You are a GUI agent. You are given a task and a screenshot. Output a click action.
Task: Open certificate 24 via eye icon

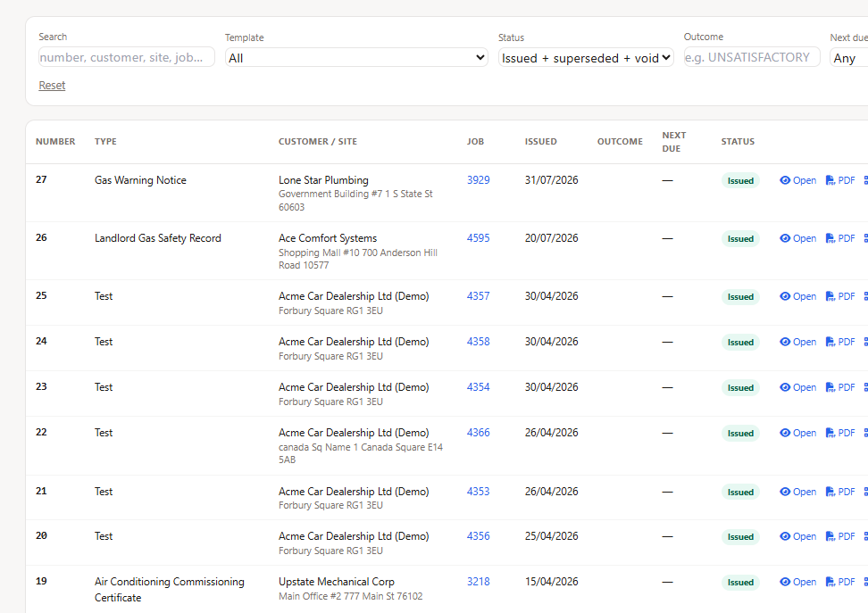(x=797, y=342)
